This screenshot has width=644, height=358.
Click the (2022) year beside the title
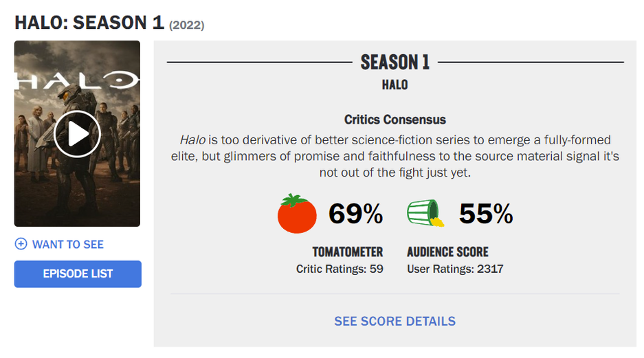(187, 25)
